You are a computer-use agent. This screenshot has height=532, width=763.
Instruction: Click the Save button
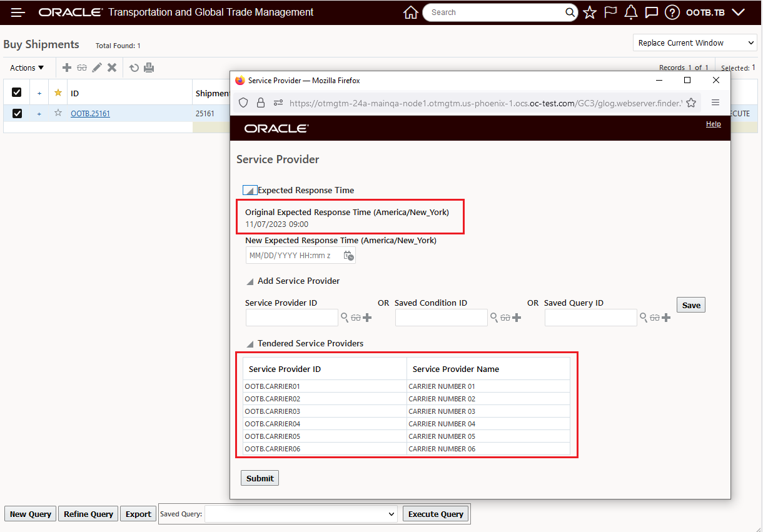[x=691, y=305]
